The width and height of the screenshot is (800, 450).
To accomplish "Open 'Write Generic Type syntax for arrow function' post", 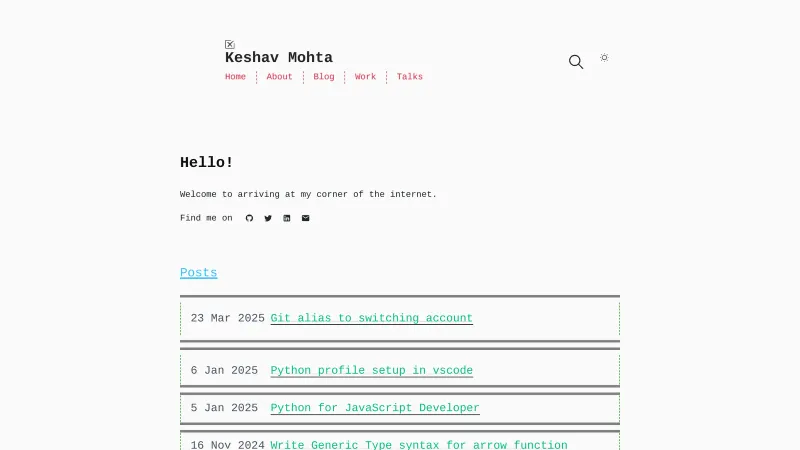I will [419, 445].
